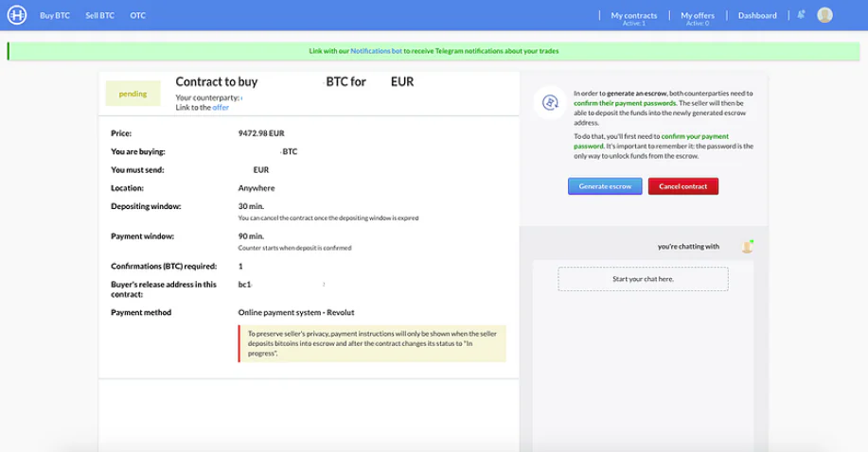Click the chat counterparty avatar
Image resolution: width=868 pixels, height=452 pixels.
748,246
